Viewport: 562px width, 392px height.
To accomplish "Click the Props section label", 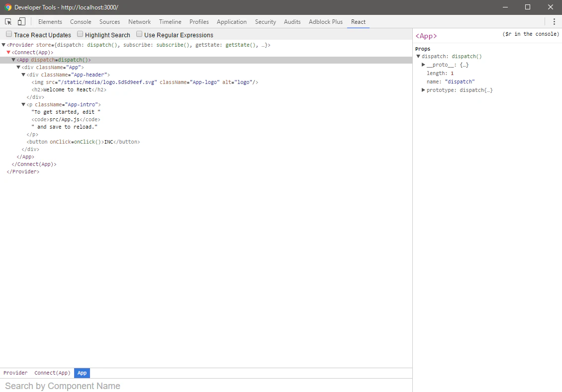I will tap(423, 49).
